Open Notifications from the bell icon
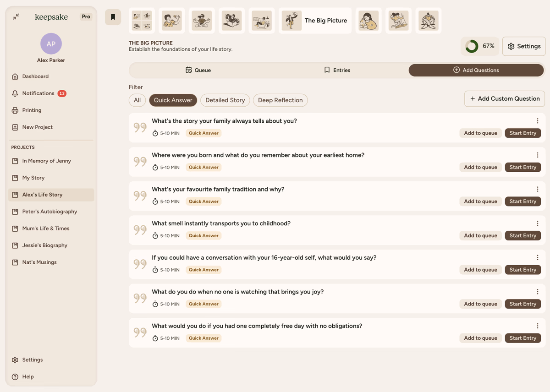 pyautogui.click(x=15, y=93)
